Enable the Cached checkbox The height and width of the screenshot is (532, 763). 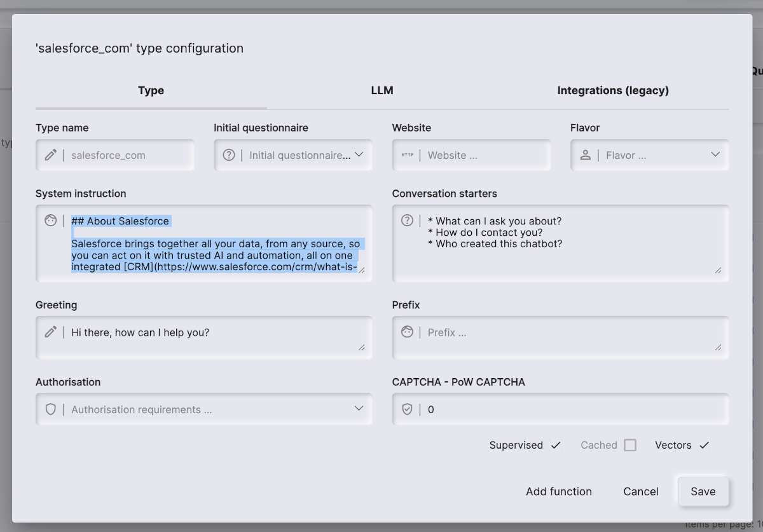click(x=630, y=445)
